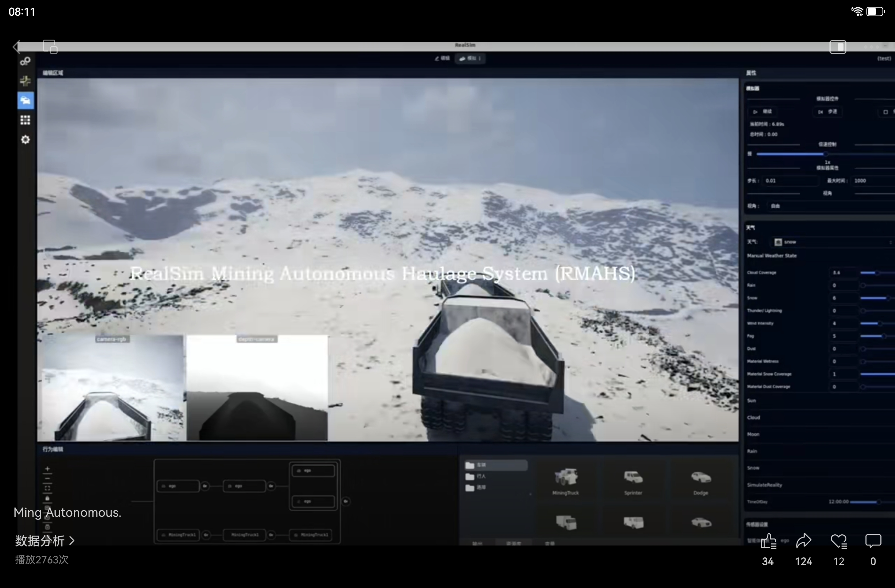Tap the 08:11 clock

[x=22, y=12]
